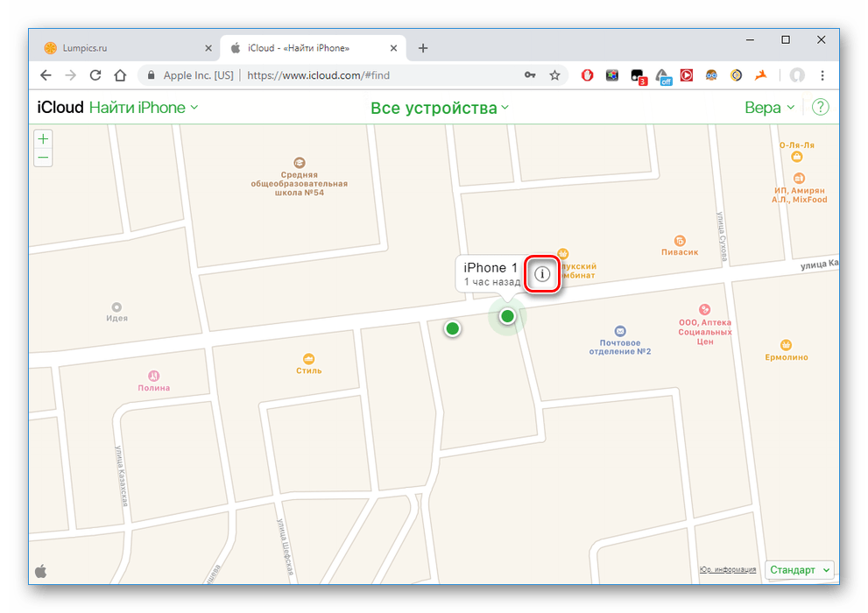Click the Почтовое отделение №2 marker
Viewport: 868px width, 613px height.
click(x=620, y=331)
